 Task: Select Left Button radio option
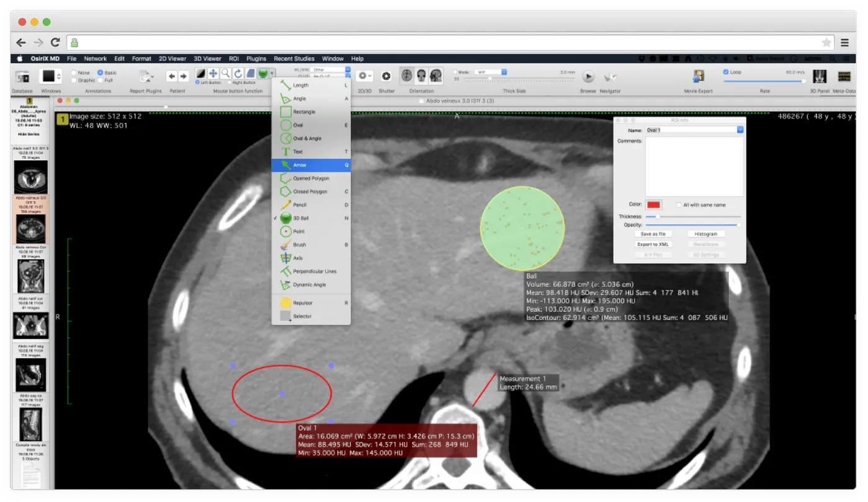(x=197, y=83)
